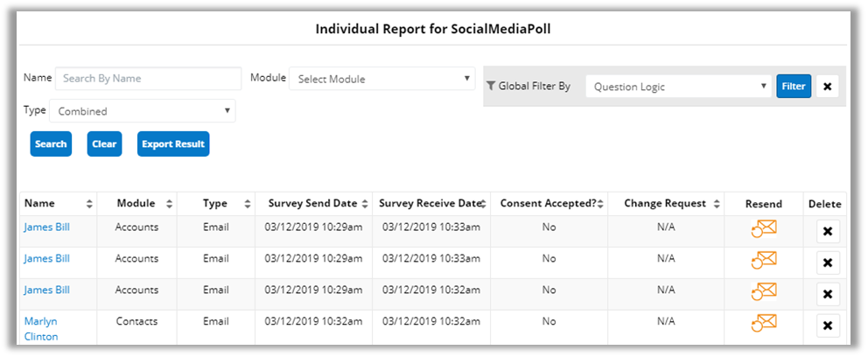The width and height of the screenshot is (868, 357).
Task: Delete the Marlyn Clinton entry
Action: click(827, 325)
